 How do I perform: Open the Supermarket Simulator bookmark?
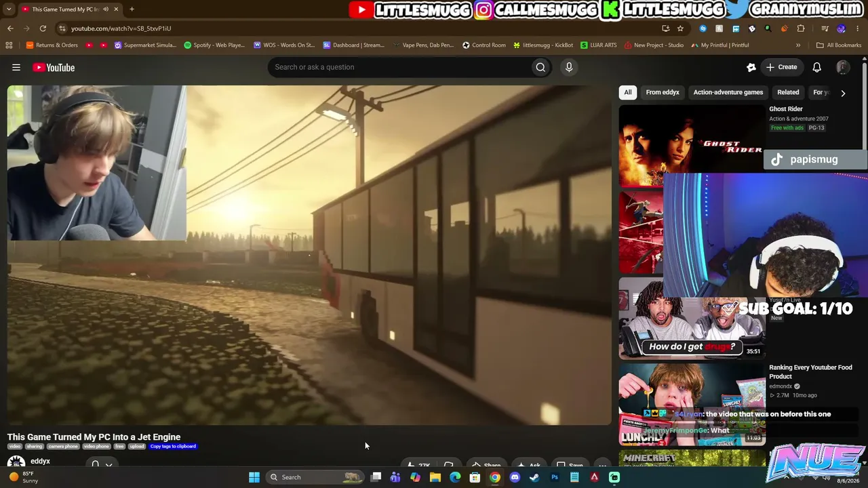[x=145, y=45]
